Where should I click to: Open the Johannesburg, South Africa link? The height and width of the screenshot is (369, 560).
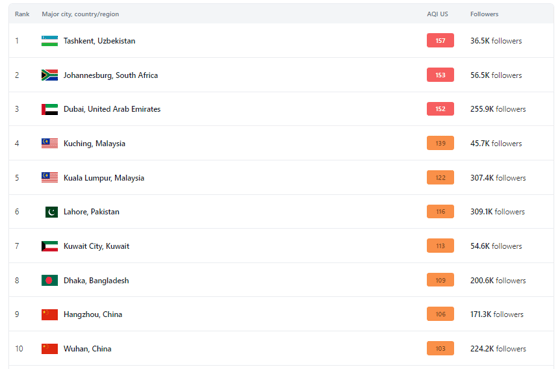tap(111, 75)
